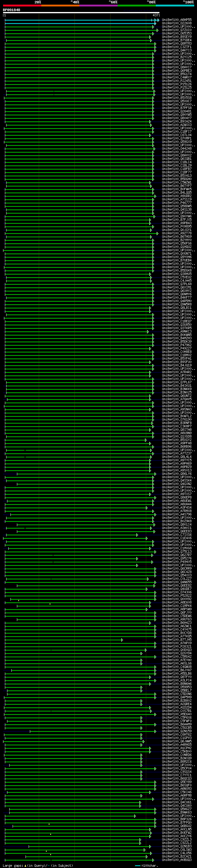Open hit UniRef100_A9PH69
This screenshot has width=197, height=868.
tap(177, 463)
